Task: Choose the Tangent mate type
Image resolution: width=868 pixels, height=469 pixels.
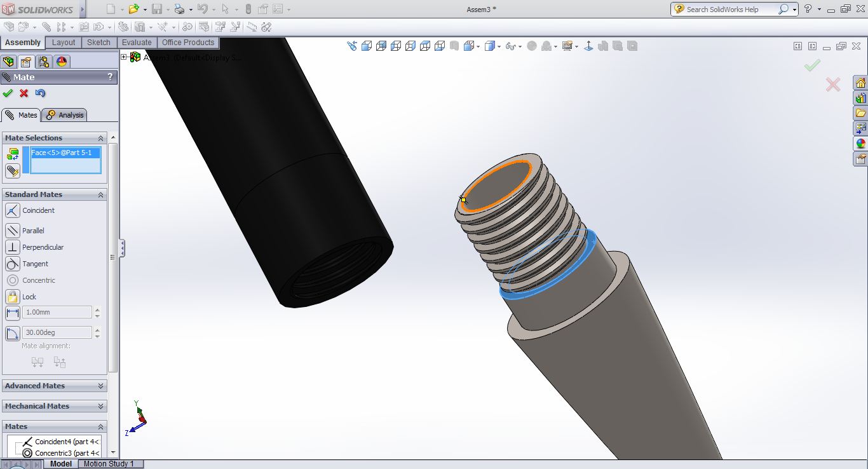Action: pos(13,264)
